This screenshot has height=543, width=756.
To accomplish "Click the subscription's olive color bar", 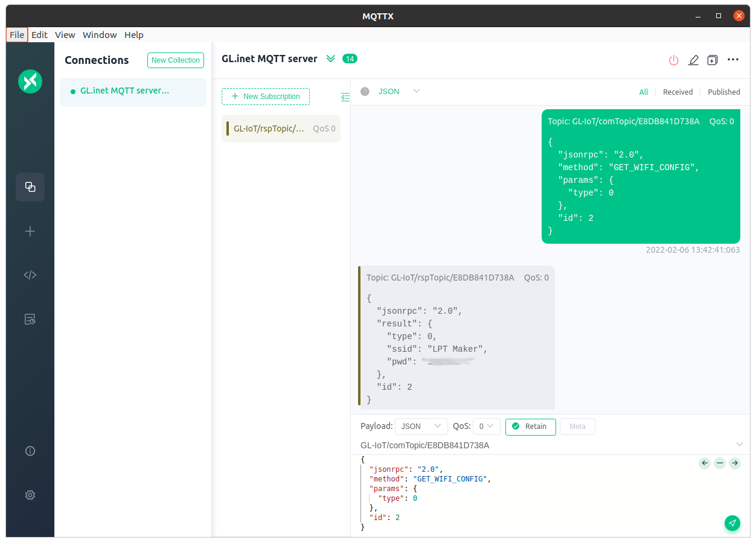I will point(228,129).
